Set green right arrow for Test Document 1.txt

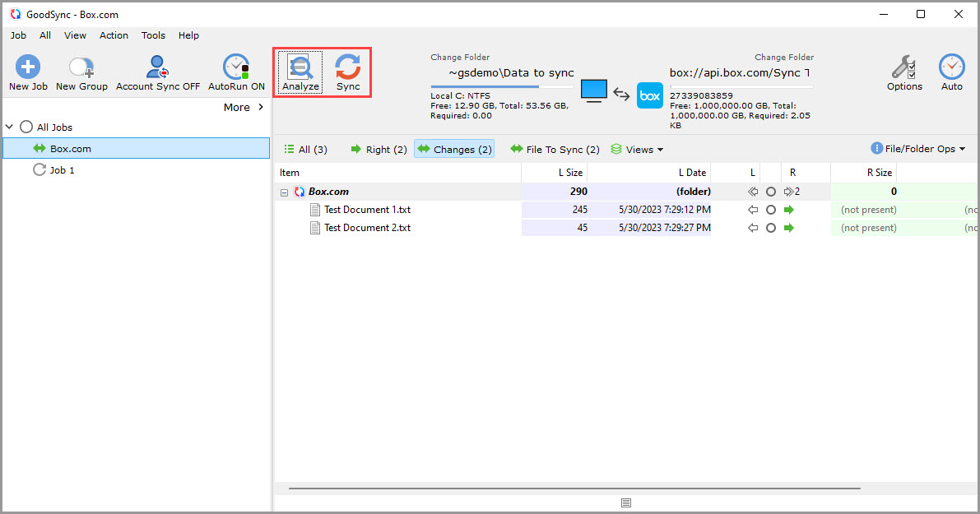[x=789, y=210]
